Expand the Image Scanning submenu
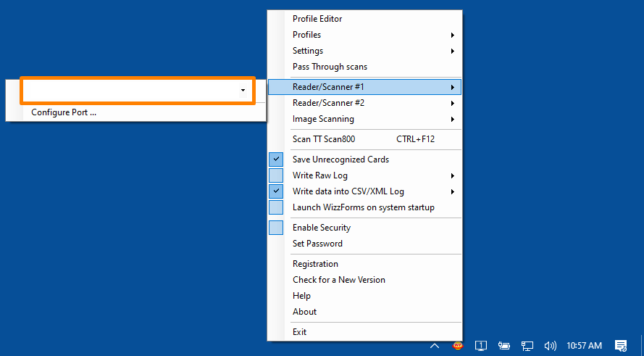This screenshot has width=644, height=356. (364, 119)
